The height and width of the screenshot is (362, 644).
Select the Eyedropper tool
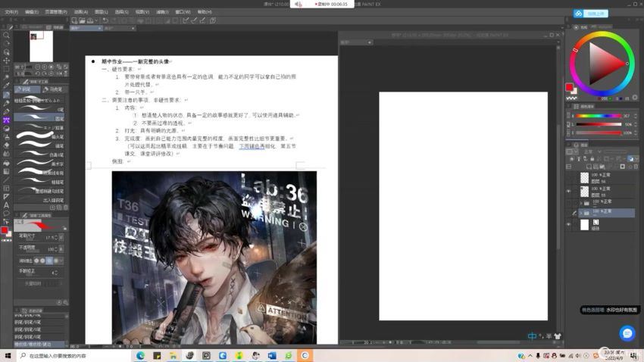point(6,86)
